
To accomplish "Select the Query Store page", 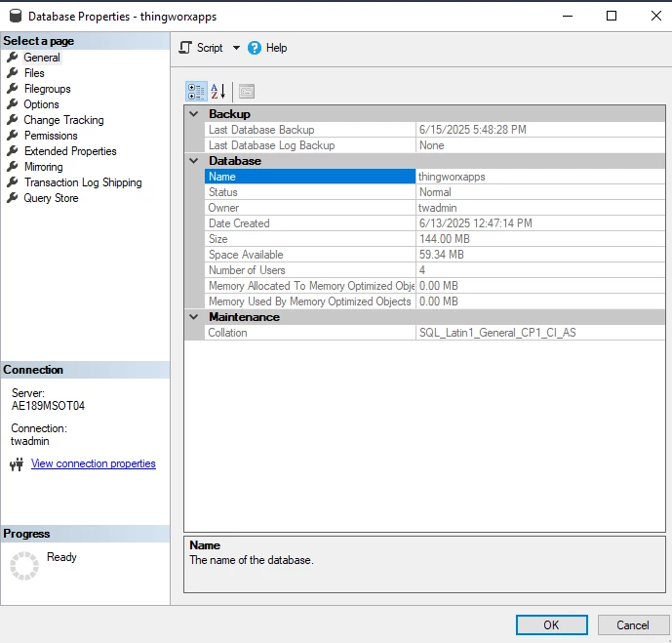I will [x=51, y=198].
